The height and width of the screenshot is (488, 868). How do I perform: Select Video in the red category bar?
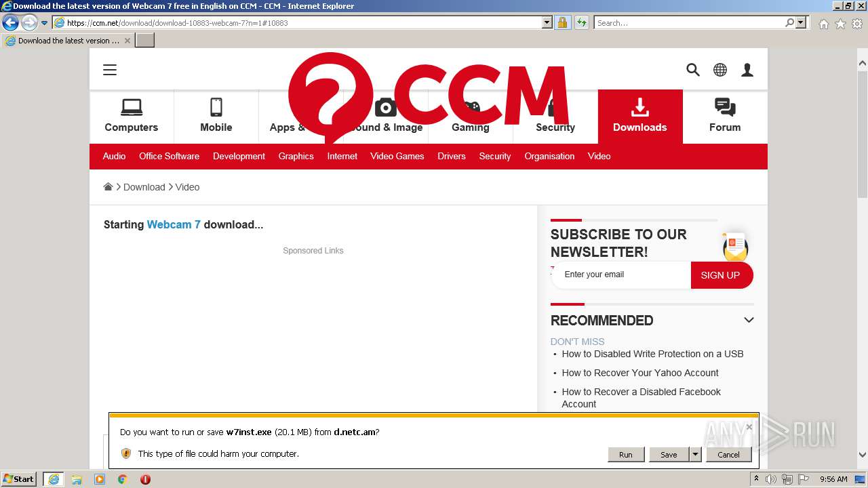tap(599, 156)
